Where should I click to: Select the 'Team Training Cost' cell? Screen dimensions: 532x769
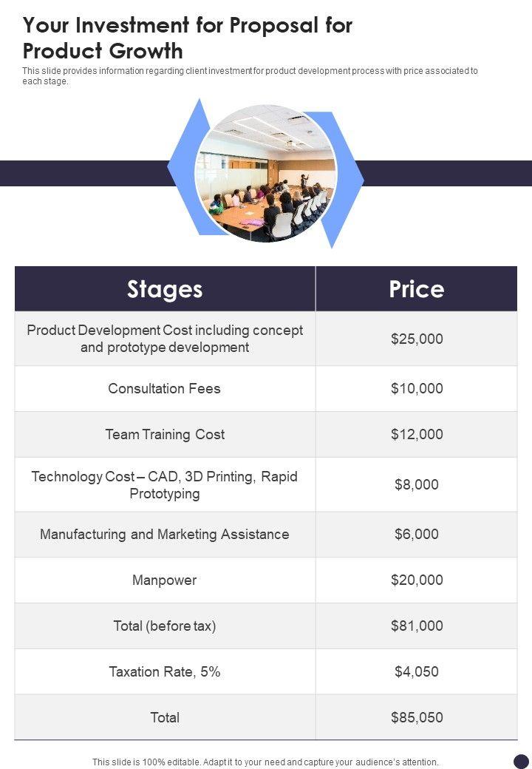pos(165,434)
